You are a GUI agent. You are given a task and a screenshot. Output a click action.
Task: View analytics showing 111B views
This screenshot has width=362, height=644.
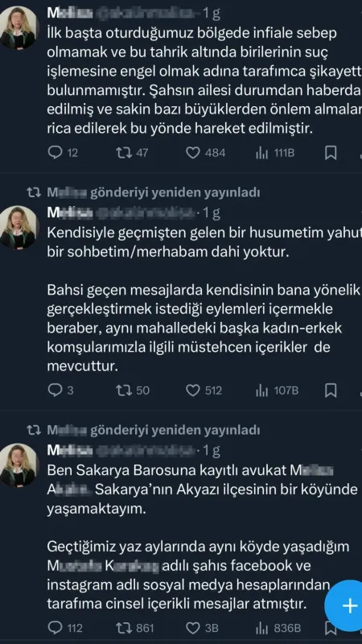coord(275,153)
